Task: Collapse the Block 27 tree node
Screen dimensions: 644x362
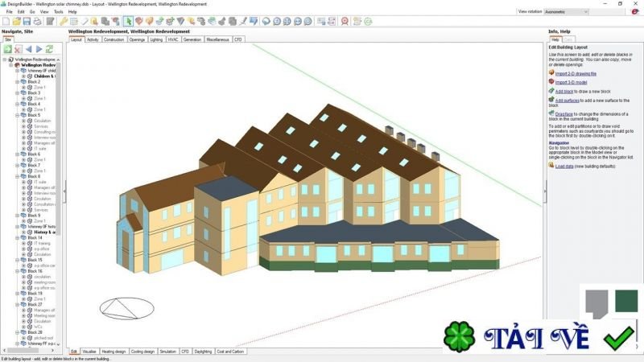Action: pos(17,305)
